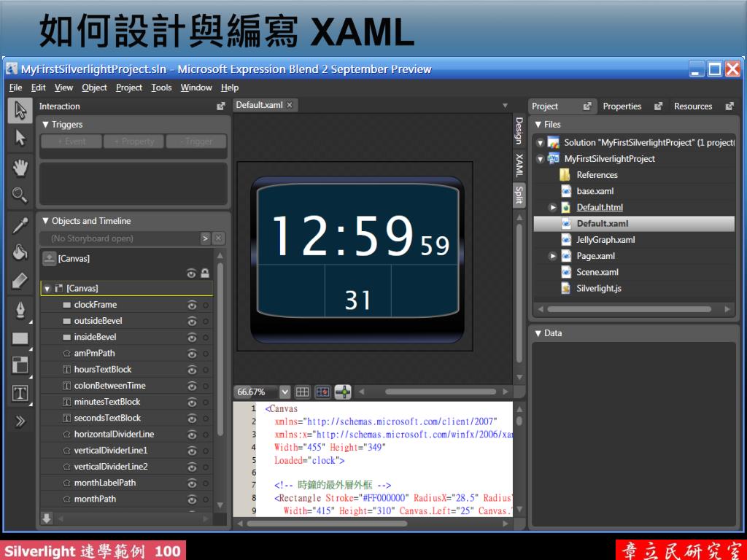The height and width of the screenshot is (560, 747).
Task: Select the Paint Bucket tool
Action: tap(20, 252)
